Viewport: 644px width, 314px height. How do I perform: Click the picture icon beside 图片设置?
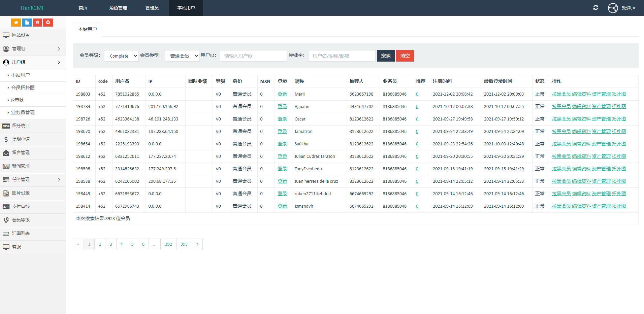point(6,193)
